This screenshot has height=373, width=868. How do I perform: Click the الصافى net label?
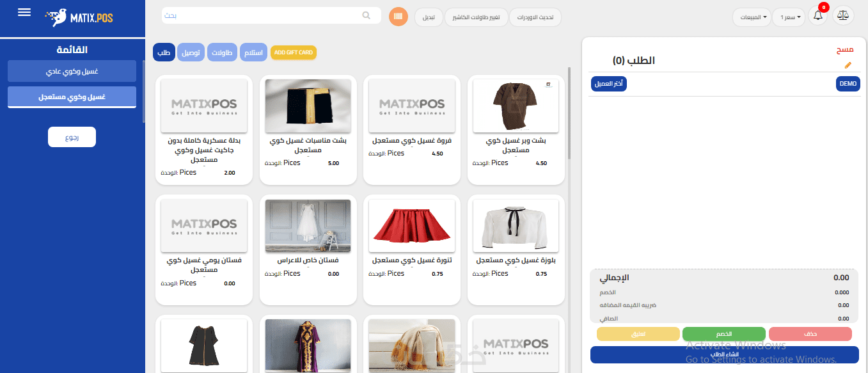coord(608,319)
